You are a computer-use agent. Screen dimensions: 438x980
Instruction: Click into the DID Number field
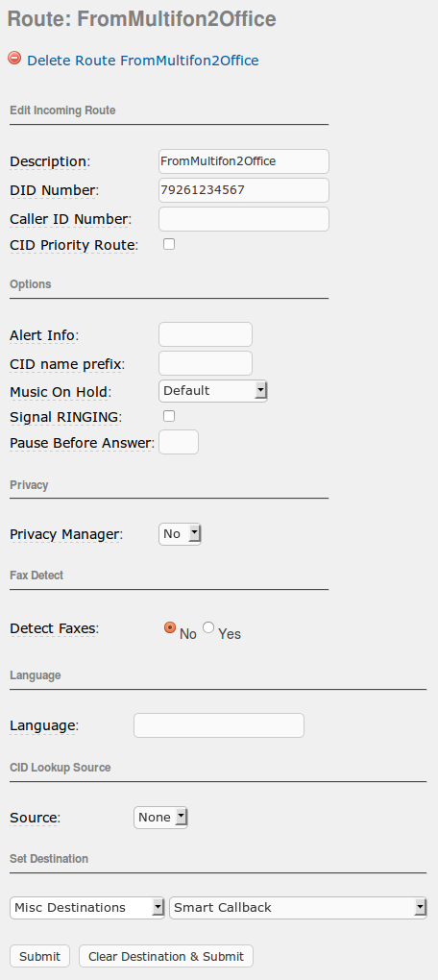pyautogui.click(x=244, y=190)
